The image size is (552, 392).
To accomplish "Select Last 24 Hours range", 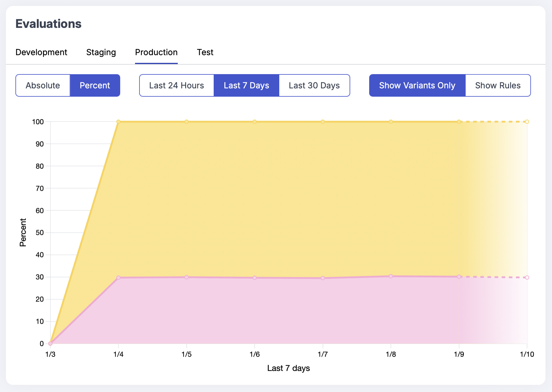I will (177, 85).
